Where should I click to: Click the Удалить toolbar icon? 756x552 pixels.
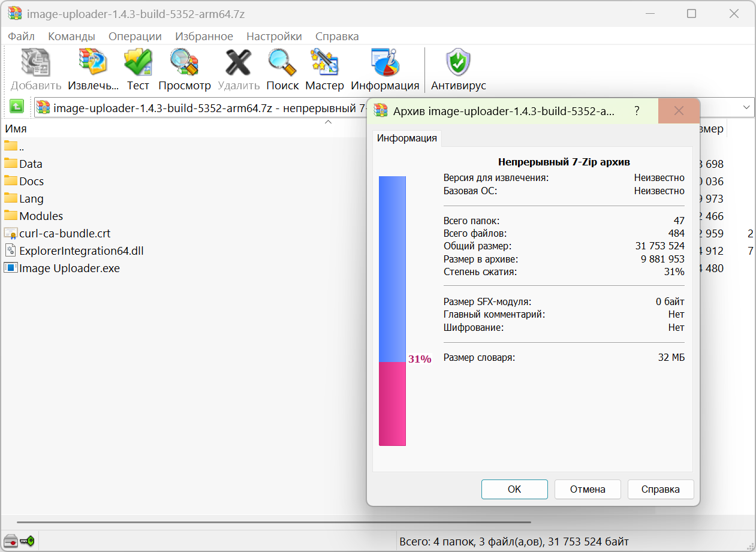pos(238,62)
